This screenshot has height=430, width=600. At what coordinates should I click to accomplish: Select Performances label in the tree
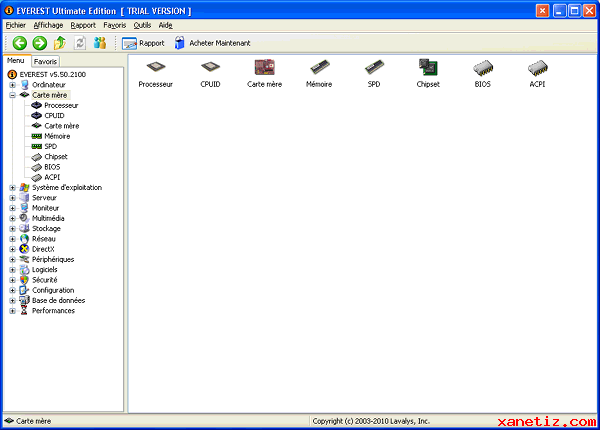coord(53,311)
